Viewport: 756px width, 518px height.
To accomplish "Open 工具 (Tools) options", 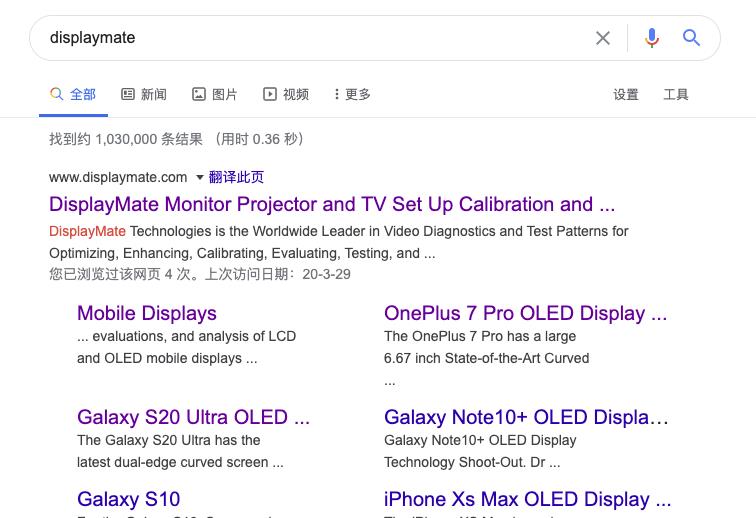I will tap(675, 95).
